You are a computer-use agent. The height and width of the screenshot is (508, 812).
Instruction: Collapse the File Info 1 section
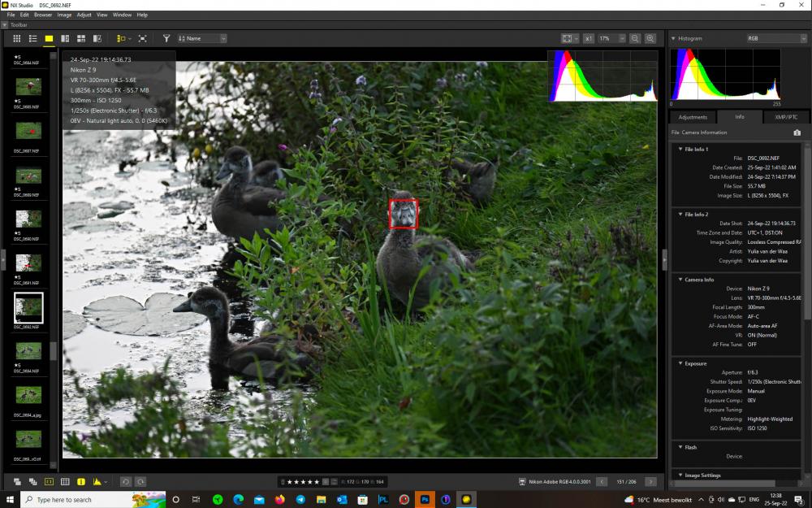tap(680, 149)
